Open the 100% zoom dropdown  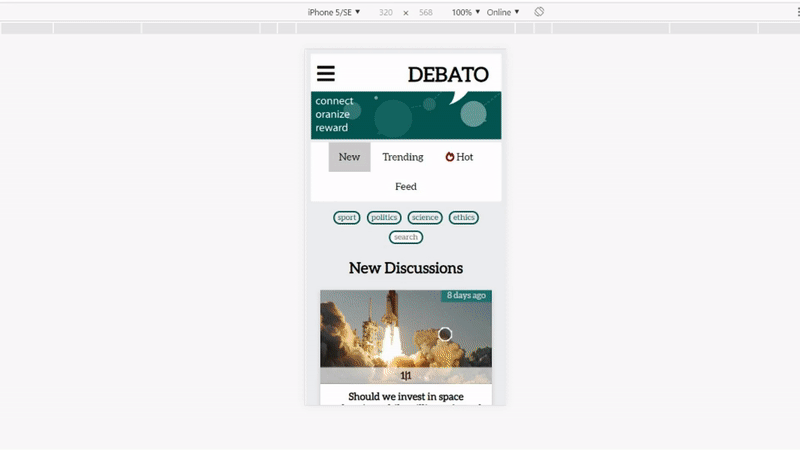click(465, 12)
